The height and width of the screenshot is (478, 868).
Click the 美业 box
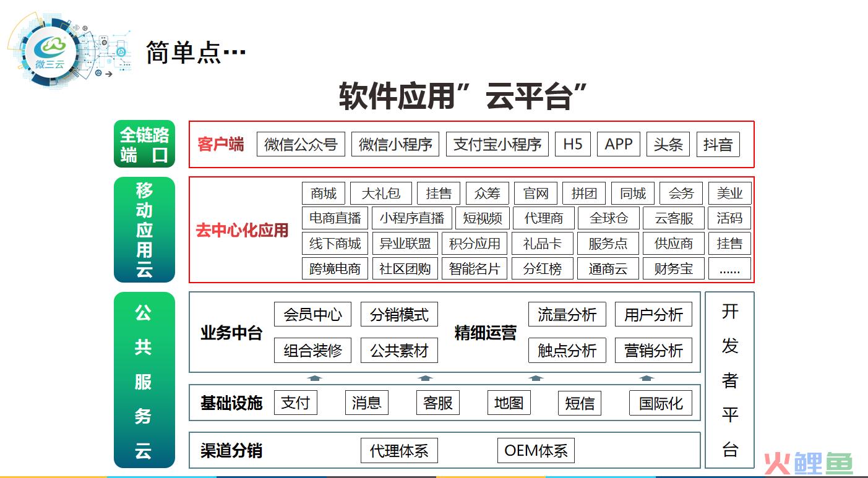point(730,194)
